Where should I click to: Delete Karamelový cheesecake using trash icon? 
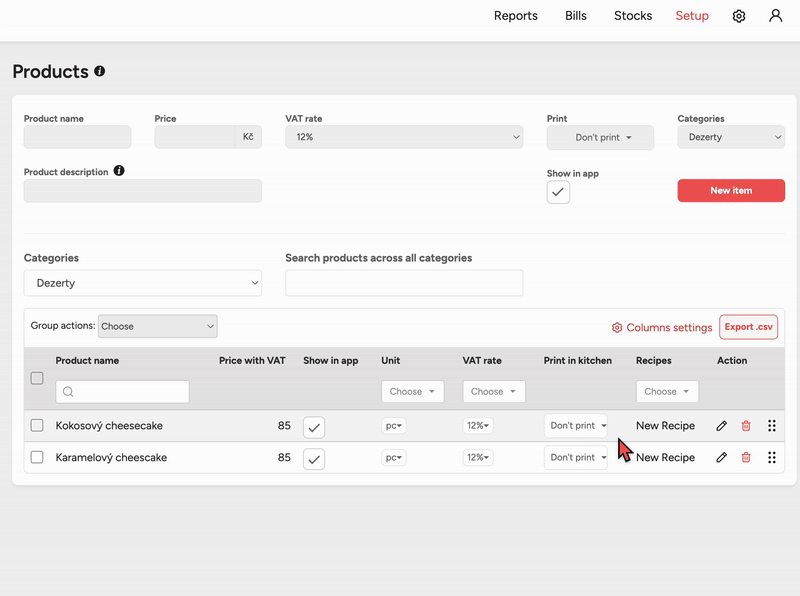(746, 458)
